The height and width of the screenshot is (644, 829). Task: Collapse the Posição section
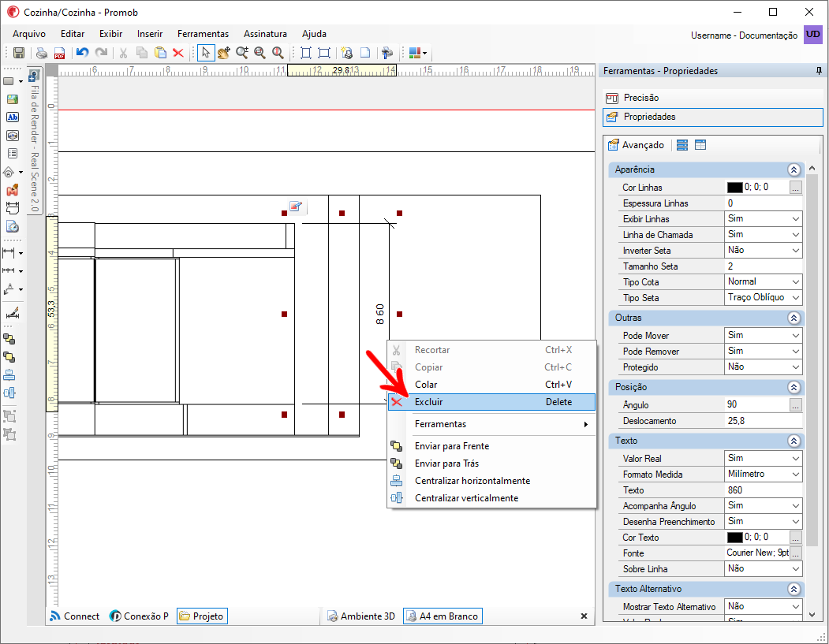(794, 387)
